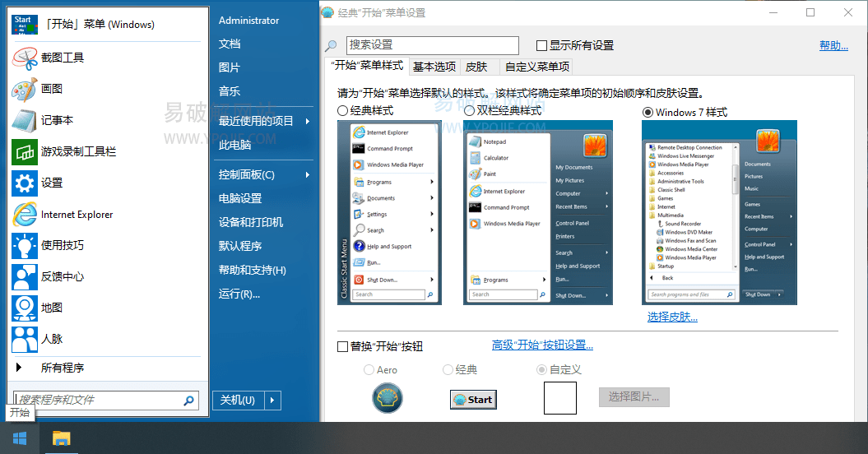Open 文档 in the start menu right column
Screen dimensions: 868x454
tap(230, 44)
